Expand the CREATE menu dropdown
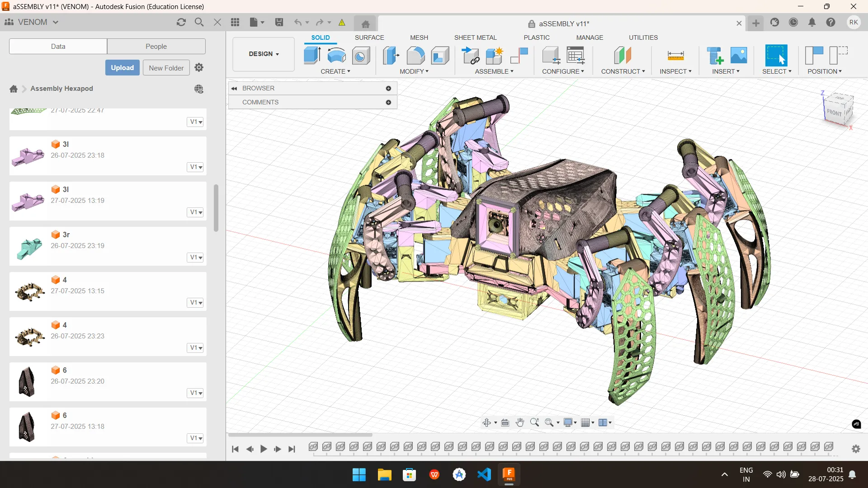The image size is (868, 488). point(335,71)
